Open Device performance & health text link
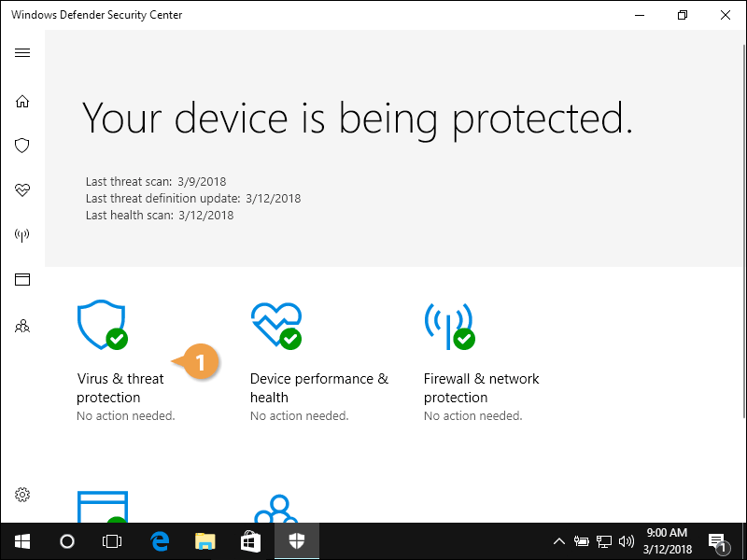747x560 pixels. point(318,388)
